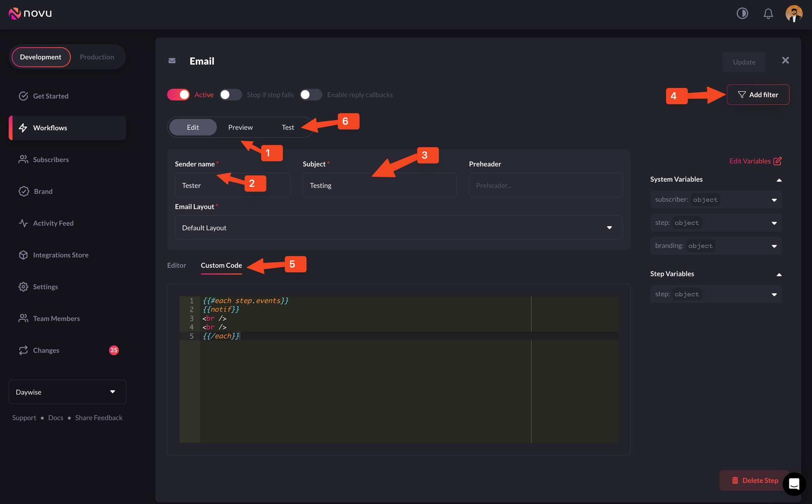Click the Changes arrows icon

coord(23,350)
